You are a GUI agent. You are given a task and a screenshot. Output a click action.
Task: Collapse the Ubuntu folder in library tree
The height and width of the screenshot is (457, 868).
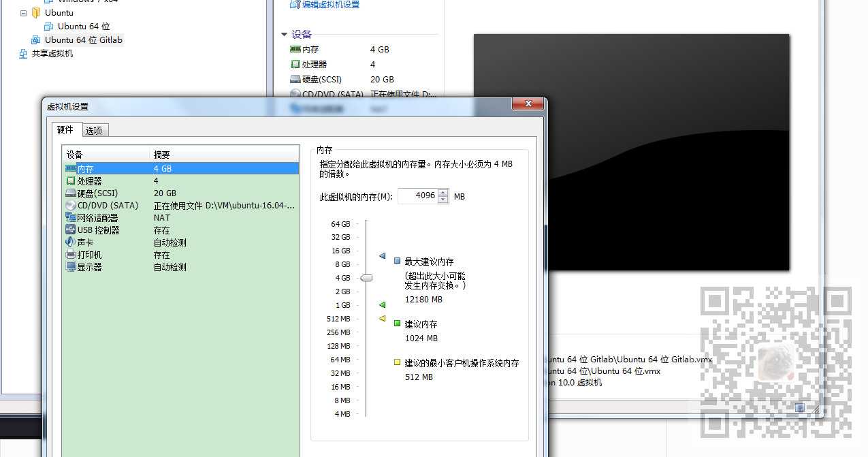tap(24, 12)
